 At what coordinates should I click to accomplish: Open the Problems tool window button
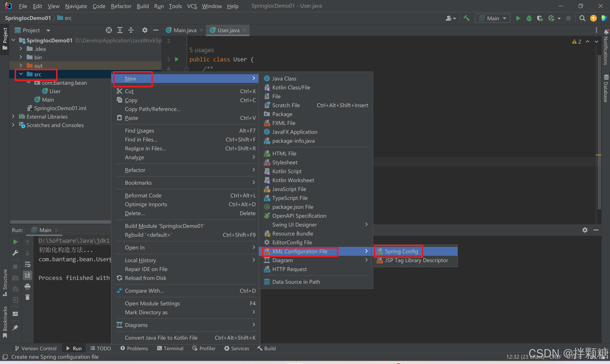(x=134, y=348)
